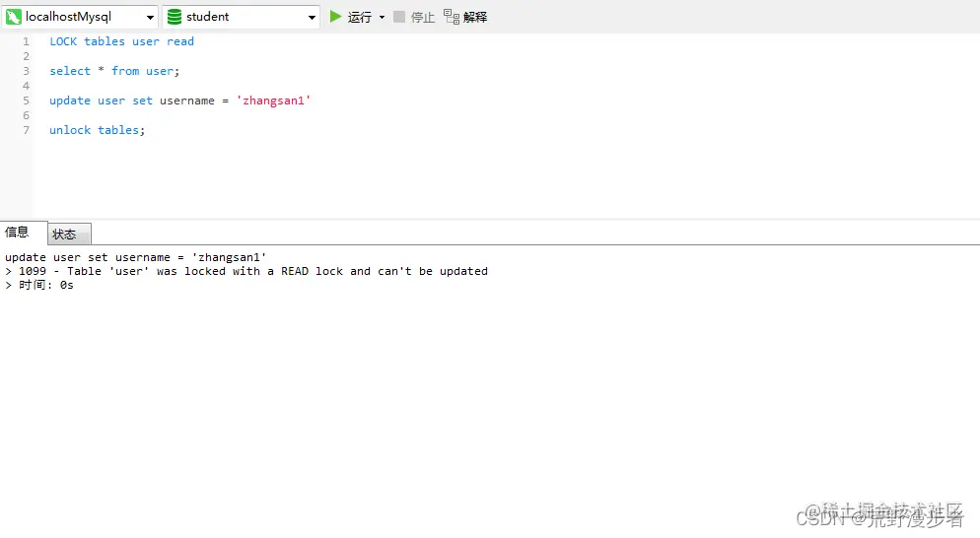The height and width of the screenshot is (538, 980).
Task: Switch to the 状态 tab
Action: (64, 235)
